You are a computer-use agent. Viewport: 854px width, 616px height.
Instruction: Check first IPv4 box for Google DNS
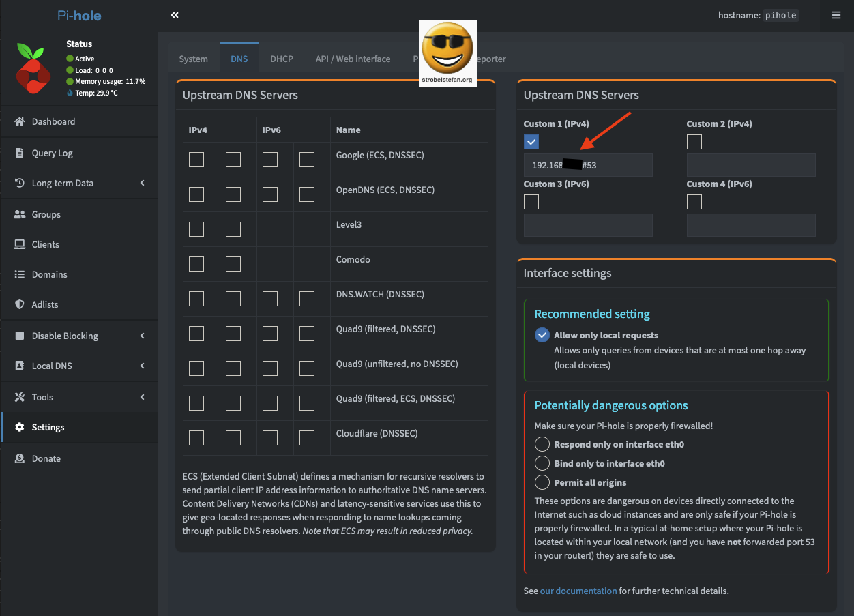(x=196, y=160)
